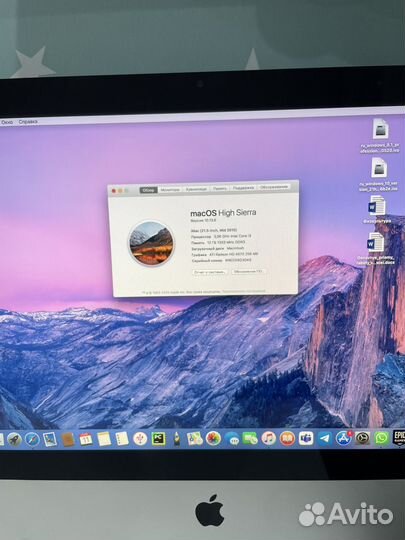The height and width of the screenshot is (540, 405).
Task: Click the iMac 21.5-inch model line
Action: (214, 230)
